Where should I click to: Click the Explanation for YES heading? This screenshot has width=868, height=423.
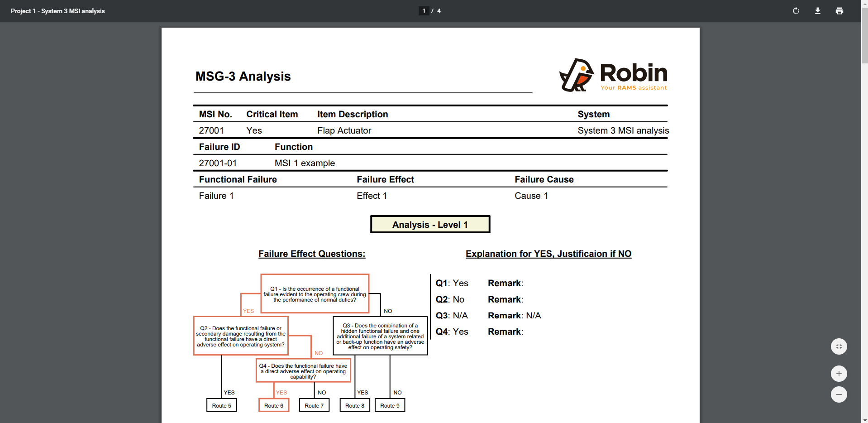tap(548, 254)
